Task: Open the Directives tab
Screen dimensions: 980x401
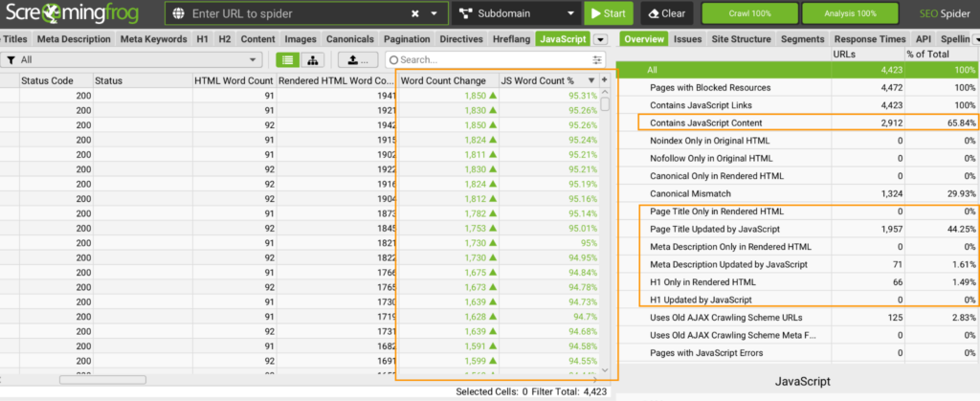Action: [x=461, y=38]
